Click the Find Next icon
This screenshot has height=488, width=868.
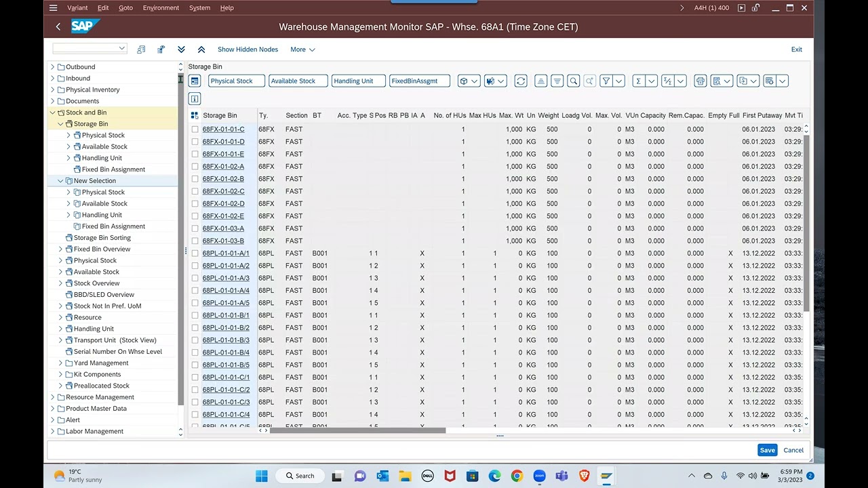(590, 81)
